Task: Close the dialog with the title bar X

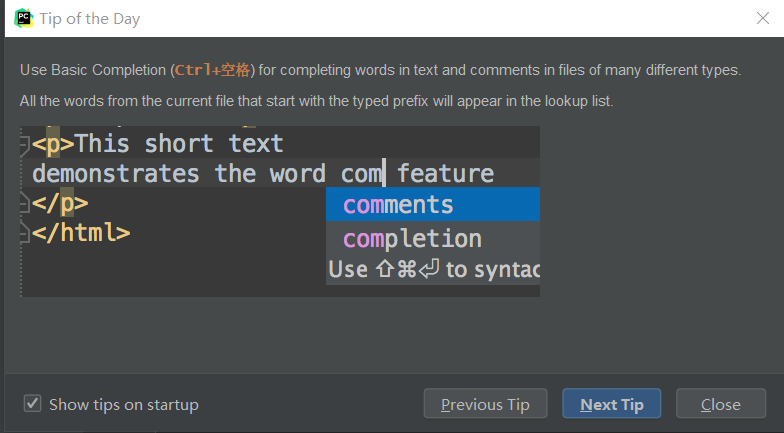Action: point(761,18)
